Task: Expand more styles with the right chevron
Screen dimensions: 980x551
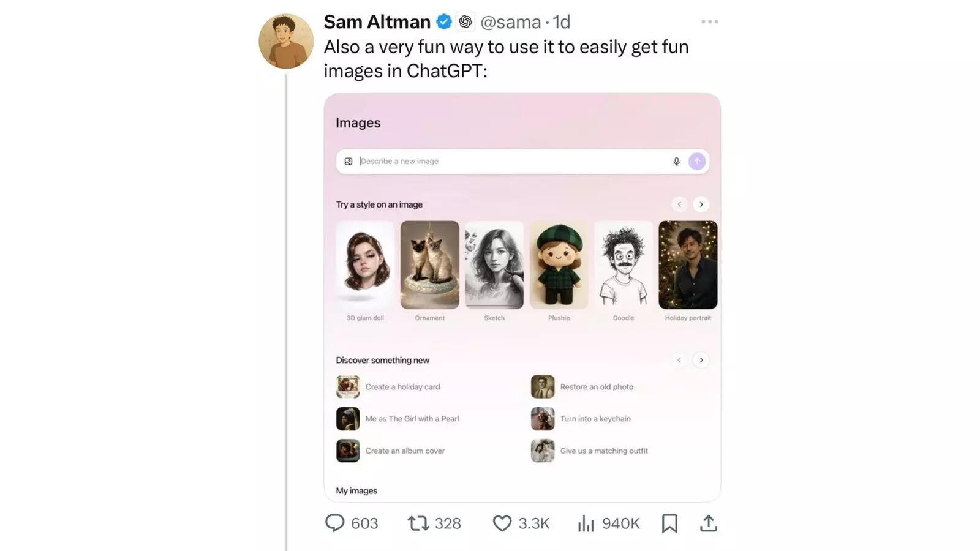Action: click(701, 204)
